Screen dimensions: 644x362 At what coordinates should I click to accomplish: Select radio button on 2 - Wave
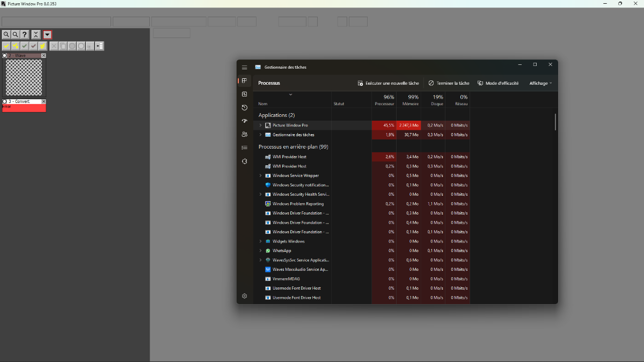click(x=5, y=56)
